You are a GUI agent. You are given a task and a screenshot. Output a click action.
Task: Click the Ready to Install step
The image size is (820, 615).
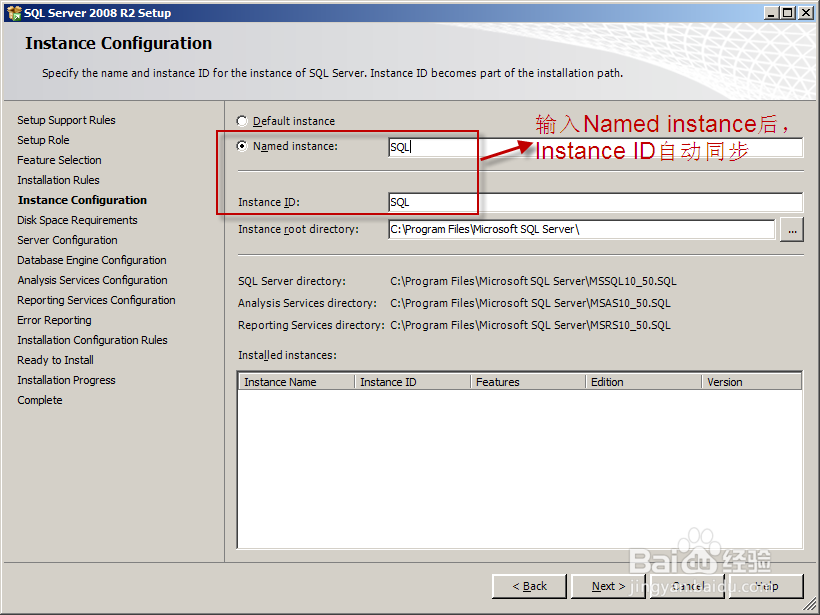[x=55, y=360]
